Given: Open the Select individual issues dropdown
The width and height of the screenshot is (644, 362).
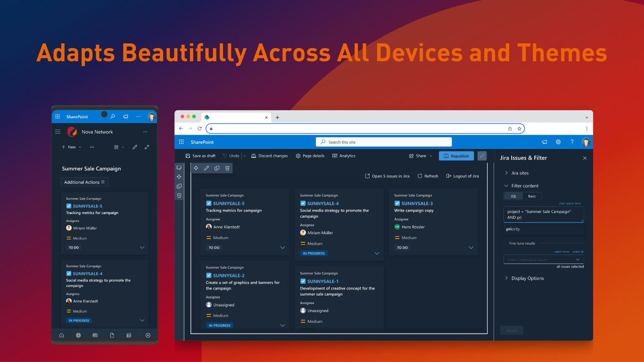Looking at the screenshot, I should (544, 260).
